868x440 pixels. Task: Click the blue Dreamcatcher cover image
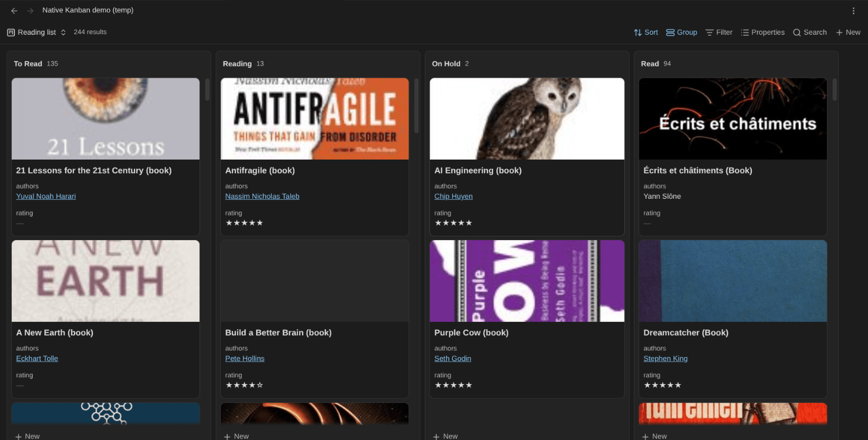click(x=733, y=281)
